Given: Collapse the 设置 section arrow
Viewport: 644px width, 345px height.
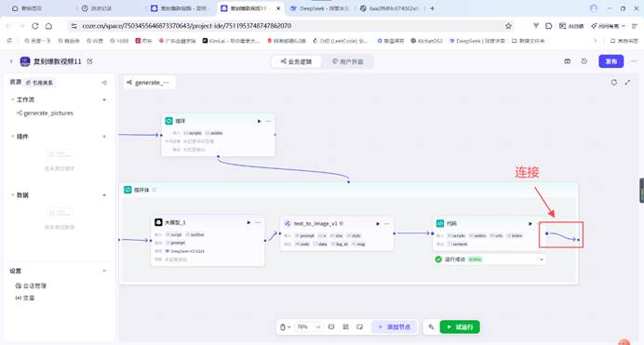Looking at the screenshot, I should click(104, 271).
